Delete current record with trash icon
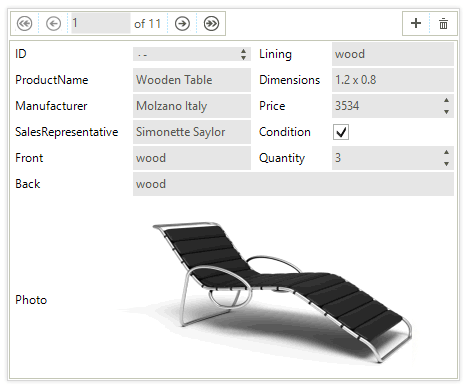 click(443, 24)
